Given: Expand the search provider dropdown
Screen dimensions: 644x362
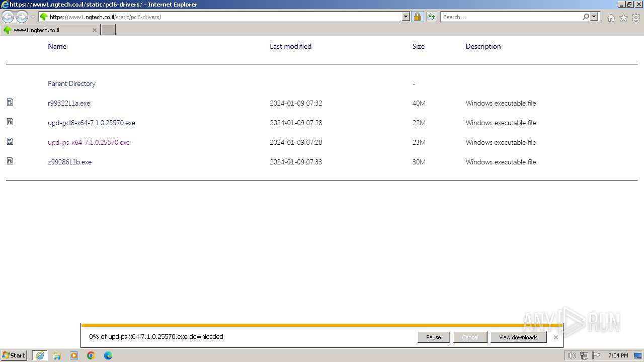Looking at the screenshot, I should 595,17.
